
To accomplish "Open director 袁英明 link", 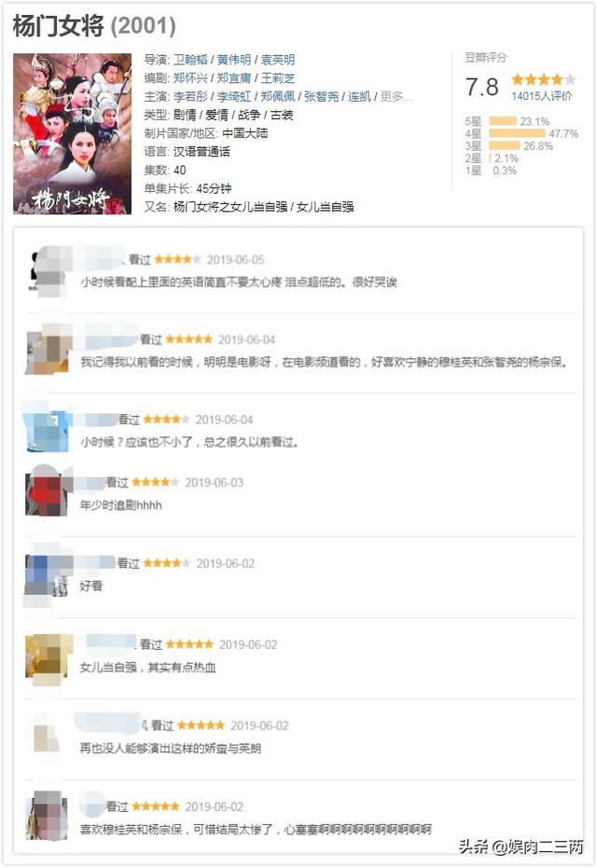I will coord(278,60).
